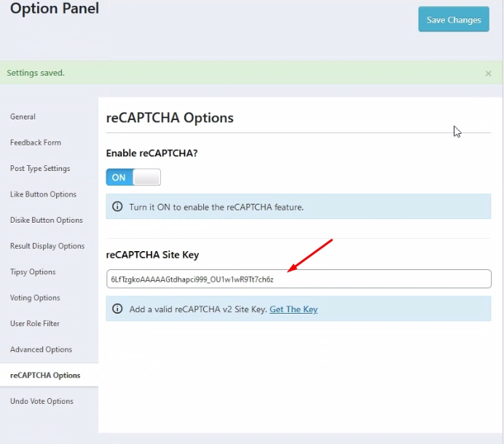Toggle the Enable reCAPTCHA switch
This screenshot has width=504, height=444.
tap(133, 177)
